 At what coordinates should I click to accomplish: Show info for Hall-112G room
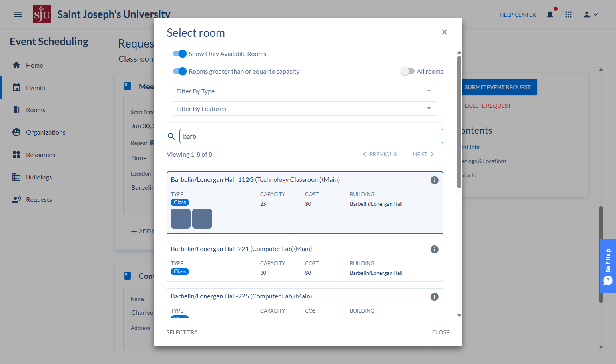pos(434,180)
